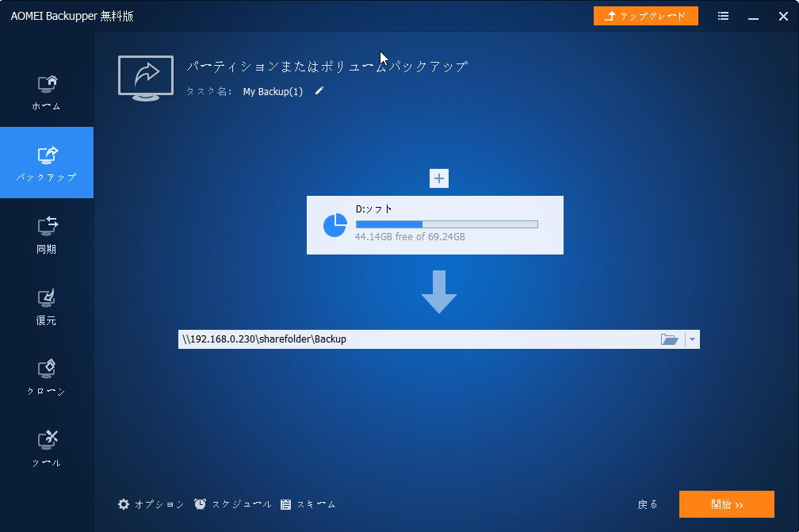The image size is (799, 532).
Task: Open the 復元 (restore) section
Action: click(46, 306)
